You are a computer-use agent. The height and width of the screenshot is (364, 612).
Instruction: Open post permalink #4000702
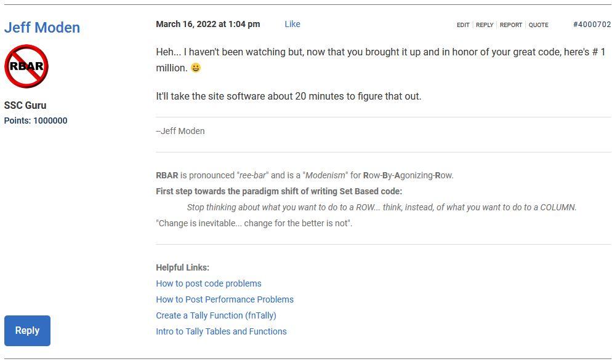592,25
